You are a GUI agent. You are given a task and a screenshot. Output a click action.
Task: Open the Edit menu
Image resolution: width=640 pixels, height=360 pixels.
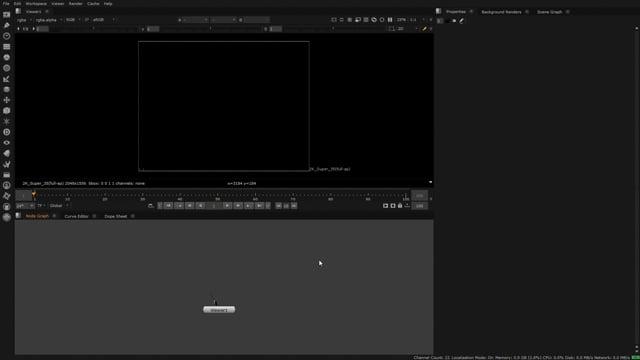(x=17, y=4)
